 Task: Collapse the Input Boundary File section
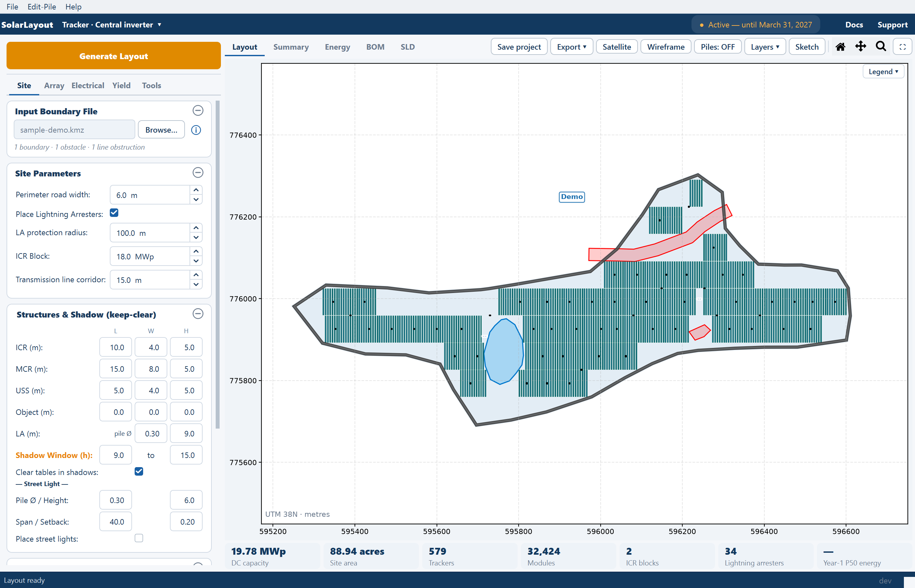tap(198, 111)
